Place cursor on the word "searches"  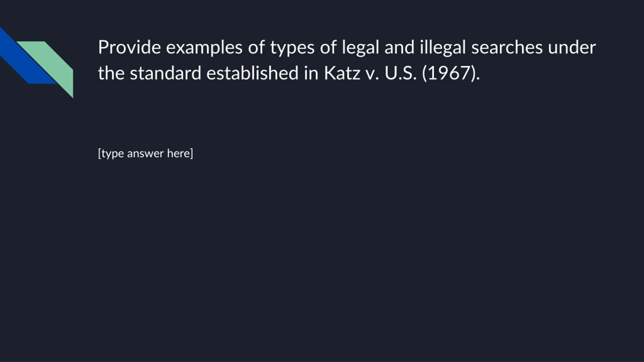tap(507, 47)
